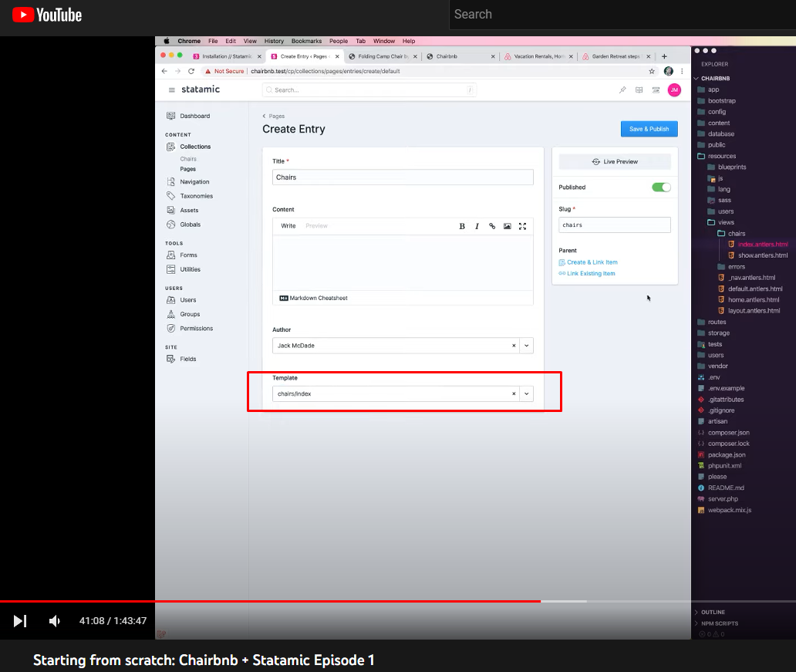This screenshot has width=796, height=672.
Task: Switch to the Folding Camp Chair tab
Action: pyautogui.click(x=383, y=56)
